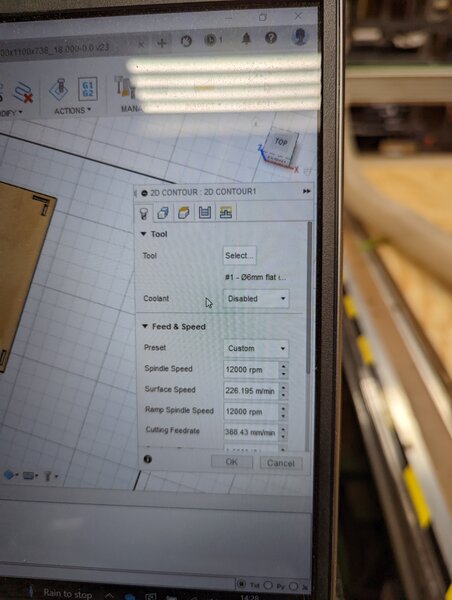The width and height of the screenshot is (452, 600).
Task: Collapse the Tool section
Action: (144, 234)
